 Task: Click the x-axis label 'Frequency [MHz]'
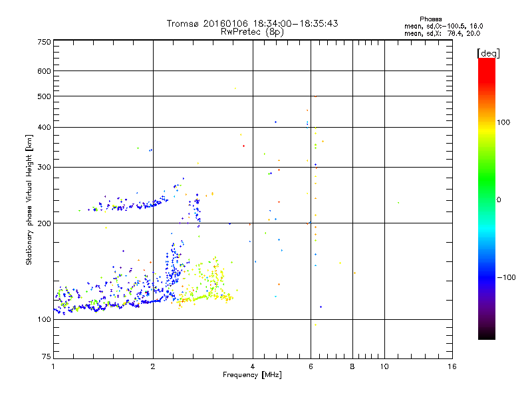tap(252, 375)
